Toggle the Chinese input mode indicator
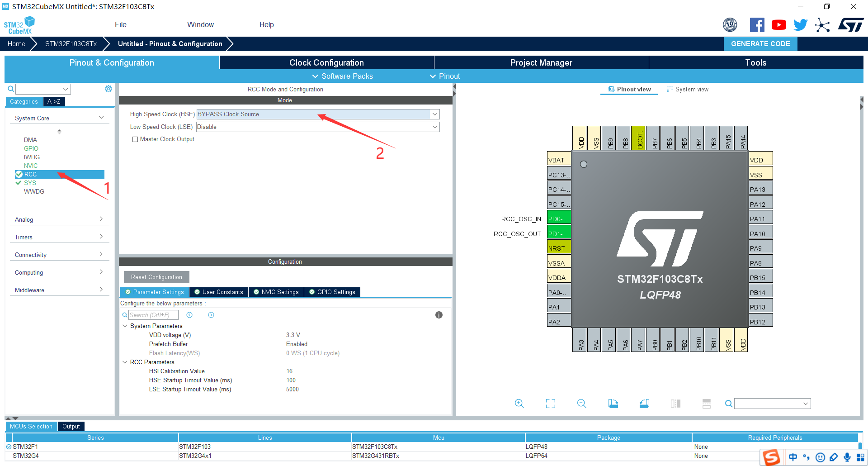The image size is (868, 466). 793,457
